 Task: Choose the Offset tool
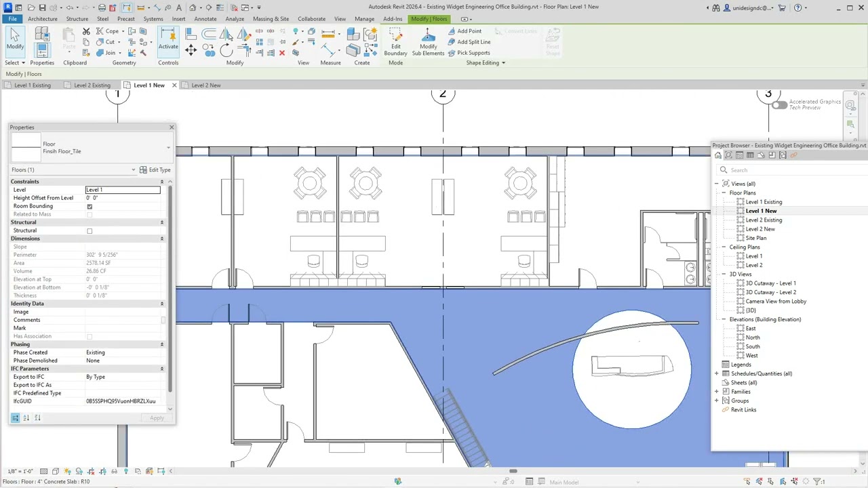pos(209,35)
